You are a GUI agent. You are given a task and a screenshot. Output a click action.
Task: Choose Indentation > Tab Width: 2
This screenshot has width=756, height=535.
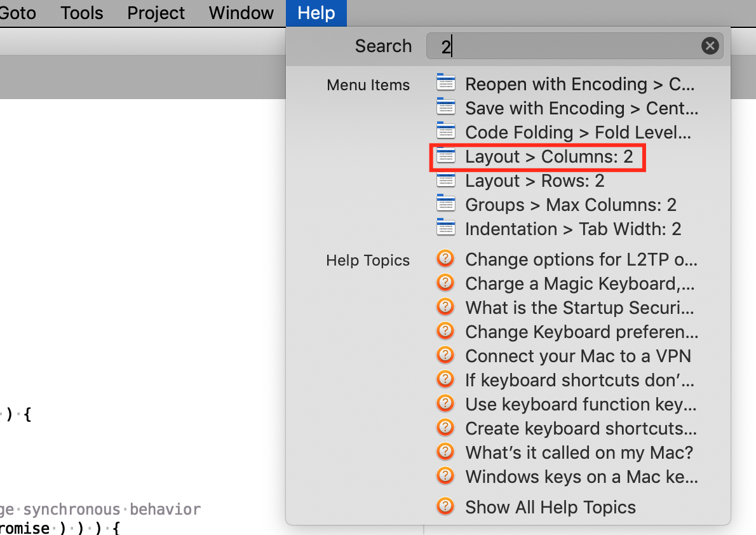click(573, 229)
